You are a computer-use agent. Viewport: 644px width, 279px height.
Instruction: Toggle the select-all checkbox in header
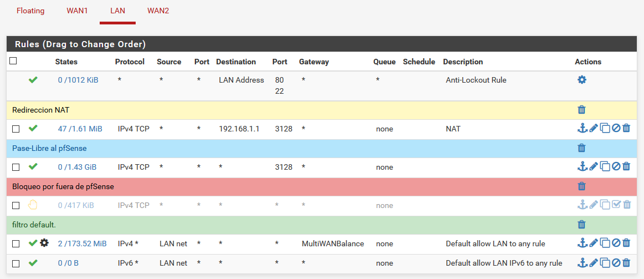[x=13, y=61]
